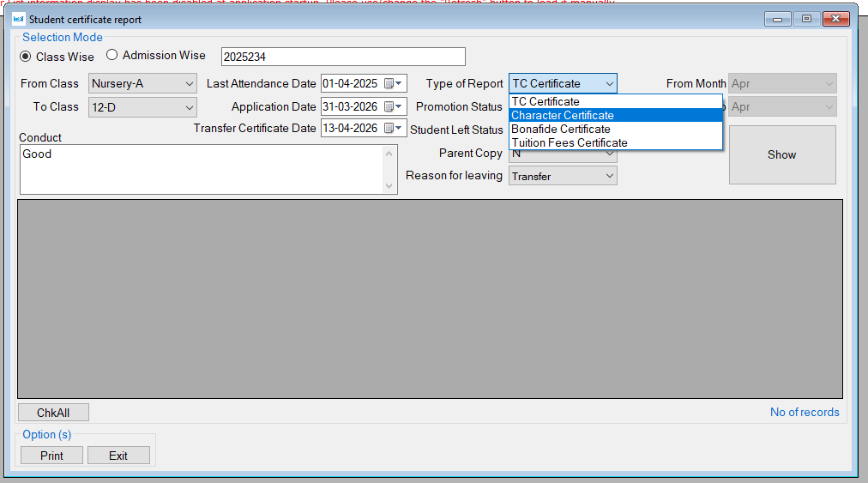Viewport: 868px width, 483px height.
Task: Expand the From Class dropdown
Action: pyautogui.click(x=189, y=84)
